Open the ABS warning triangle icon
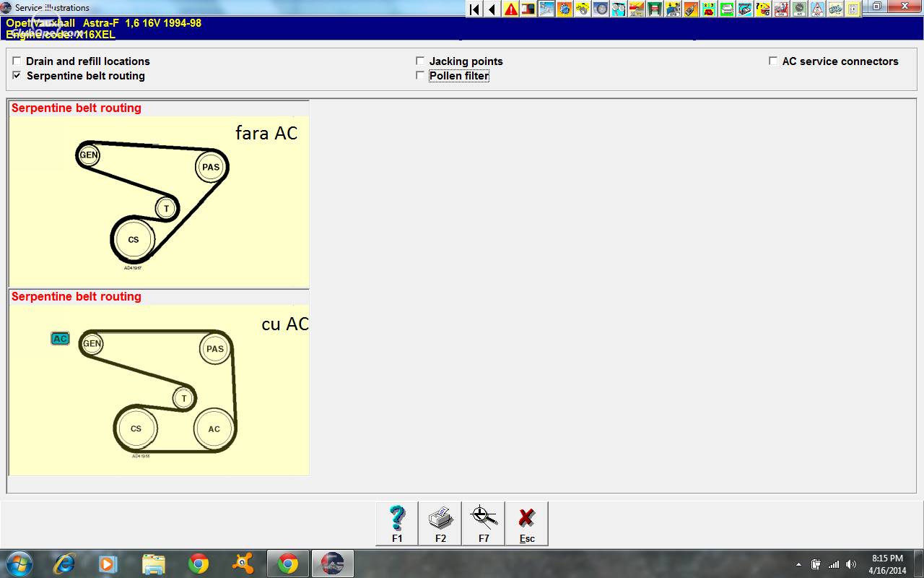This screenshot has width=924, height=578. (817, 9)
